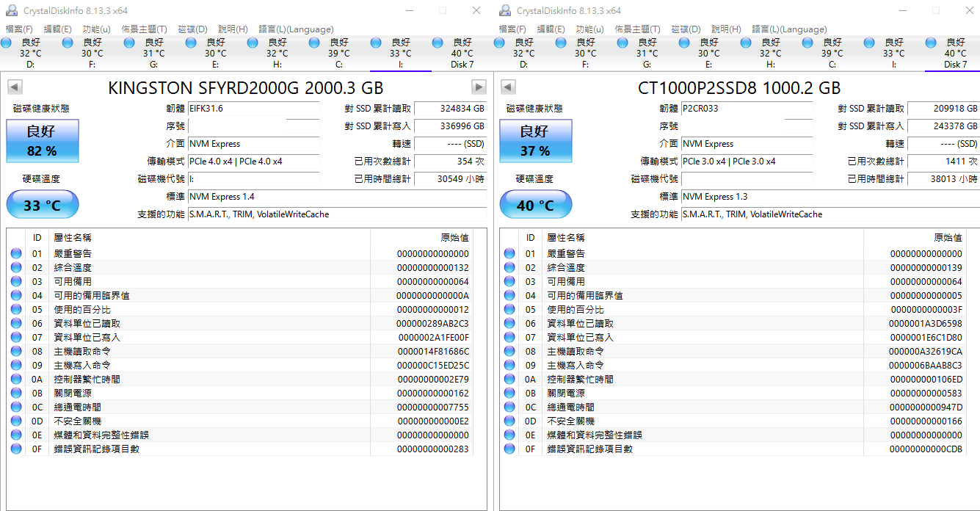The height and width of the screenshot is (511, 980).
Task: Click status orb for 嚴重警告 in KINGSTON list
Action: click(16, 254)
